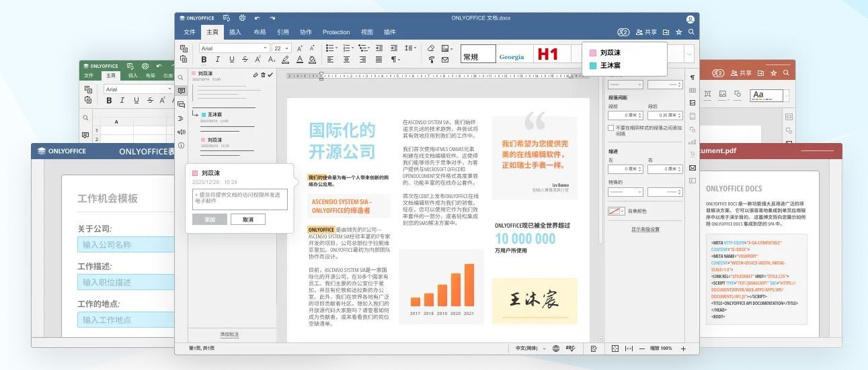Increase indent in the document toolbar
Image resolution: width=868 pixels, height=370 pixels.
(394, 48)
